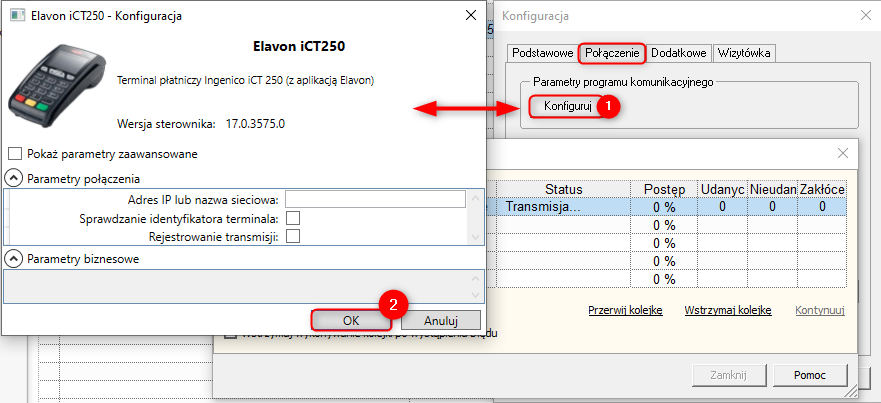Click the Elavon iCT250 window title icon
The height and width of the screenshot is (403, 881).
[x=17, y=16]
